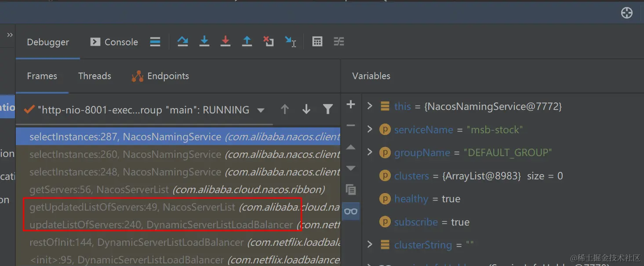
Task: Expand the clusterString variable node
Action: (369, 244)
